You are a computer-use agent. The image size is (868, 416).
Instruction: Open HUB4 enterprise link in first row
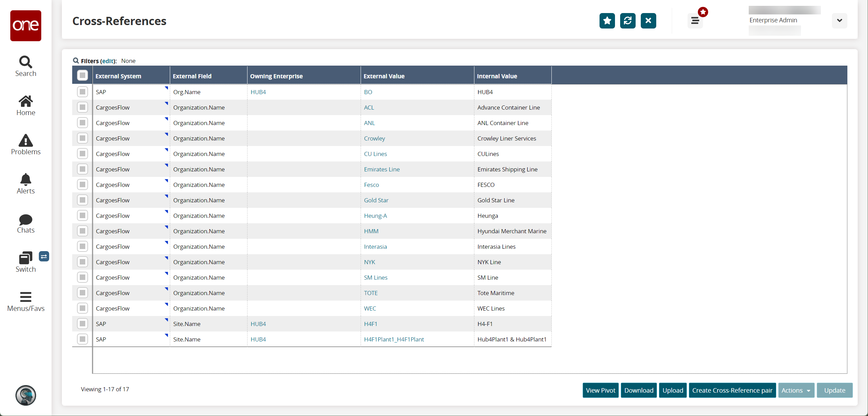(x=258, y=92)
